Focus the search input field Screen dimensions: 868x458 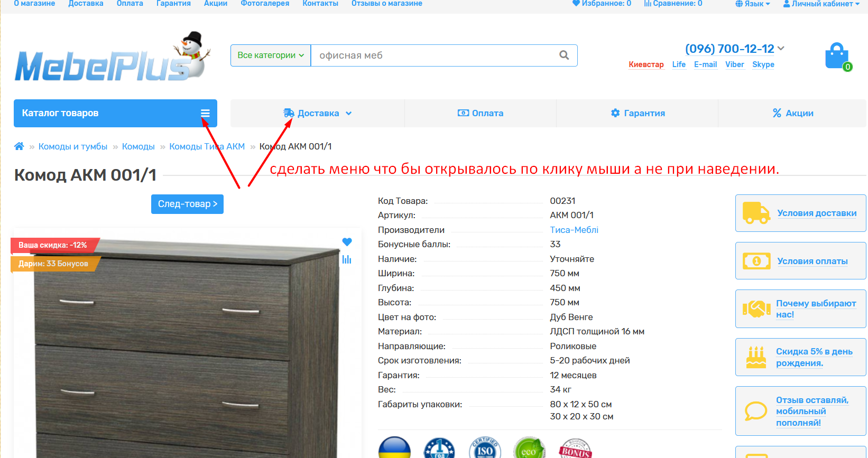[x=433, y=55]
